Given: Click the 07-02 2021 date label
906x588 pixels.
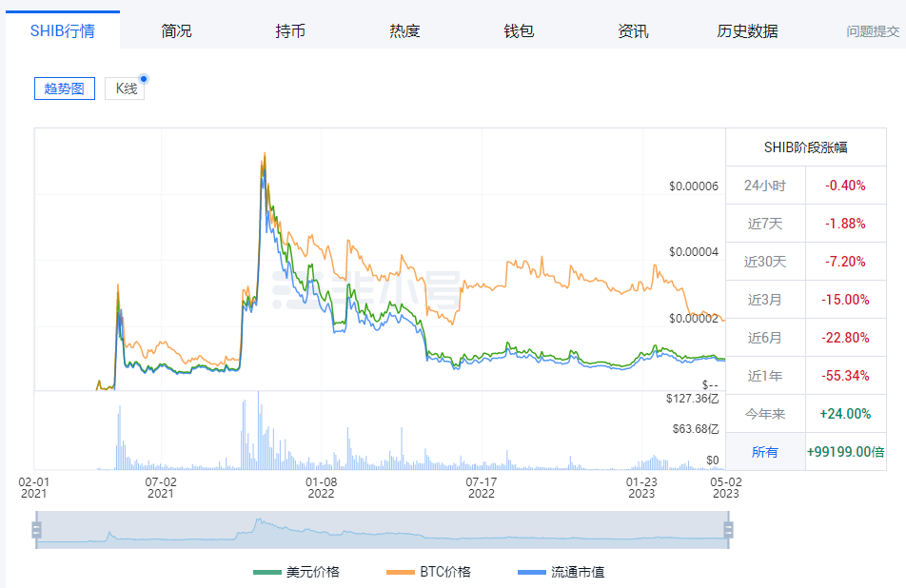Looking at the screenshot, I should (161, 487).
